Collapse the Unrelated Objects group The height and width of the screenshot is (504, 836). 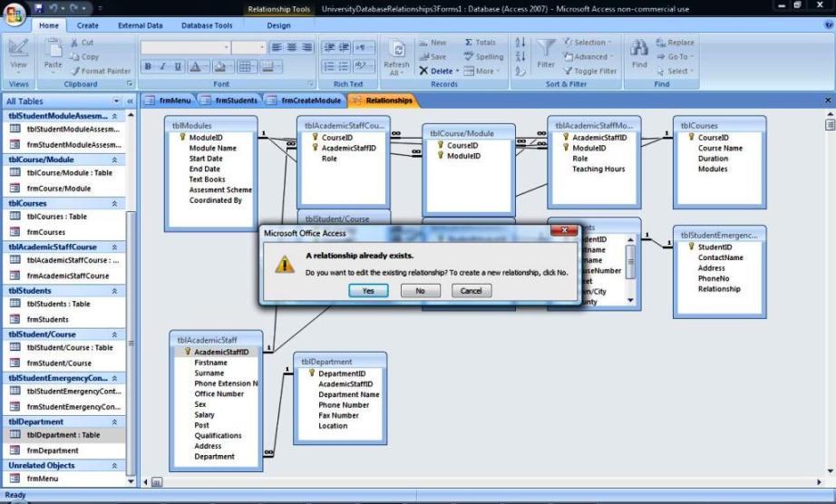pos(114,466)
